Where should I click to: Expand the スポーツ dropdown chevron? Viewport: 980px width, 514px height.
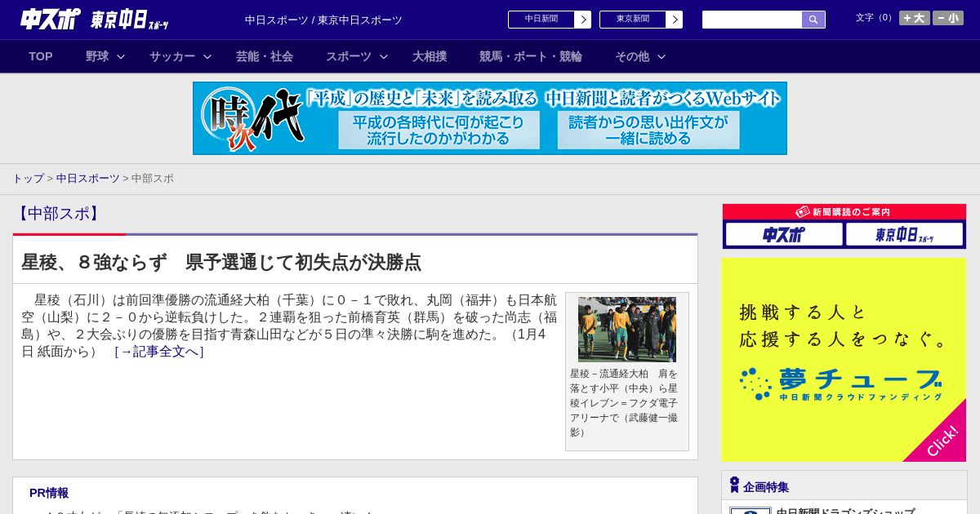coord(384,56)
